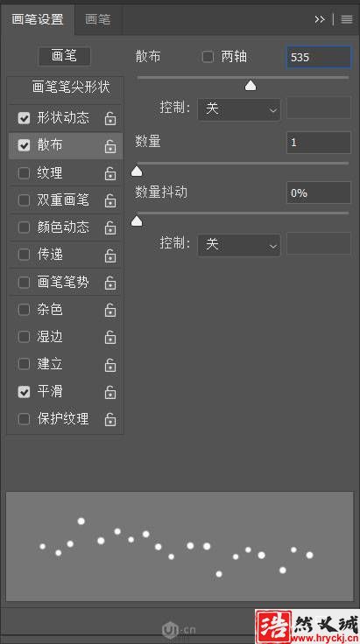Toggle the lock icon beside 传递
The image size is (360, 644).
pos(109,255)
